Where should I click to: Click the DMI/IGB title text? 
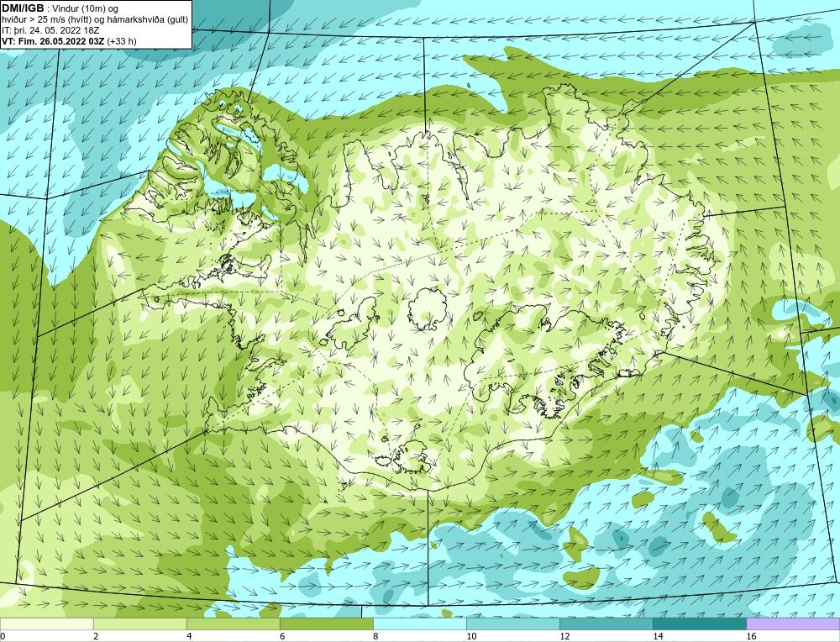point(23,8)
